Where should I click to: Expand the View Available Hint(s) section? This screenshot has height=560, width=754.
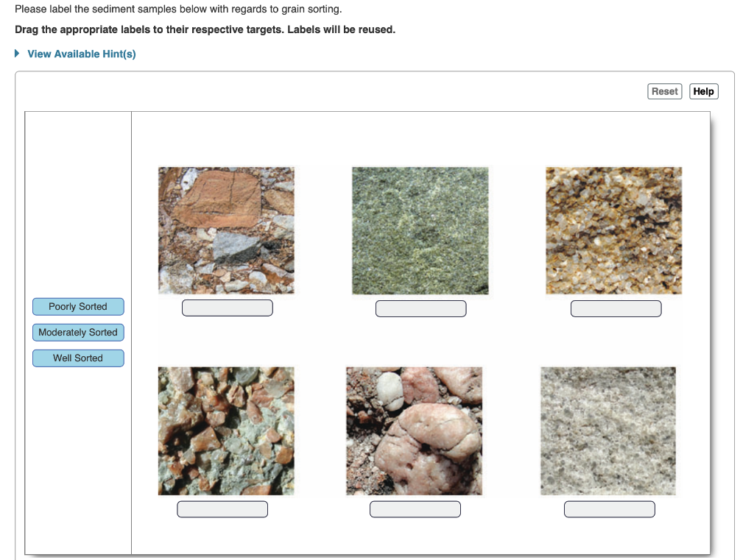[x=81, y=53]
